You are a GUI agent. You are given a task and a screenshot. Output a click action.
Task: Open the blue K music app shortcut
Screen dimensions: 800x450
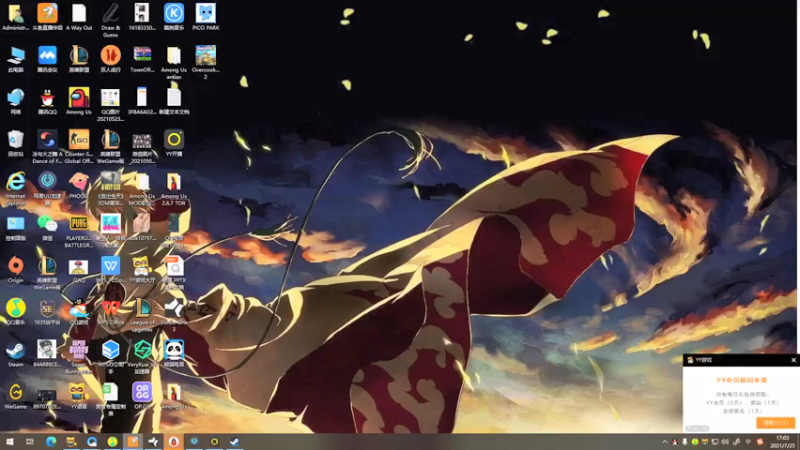(x=174, y=17)
